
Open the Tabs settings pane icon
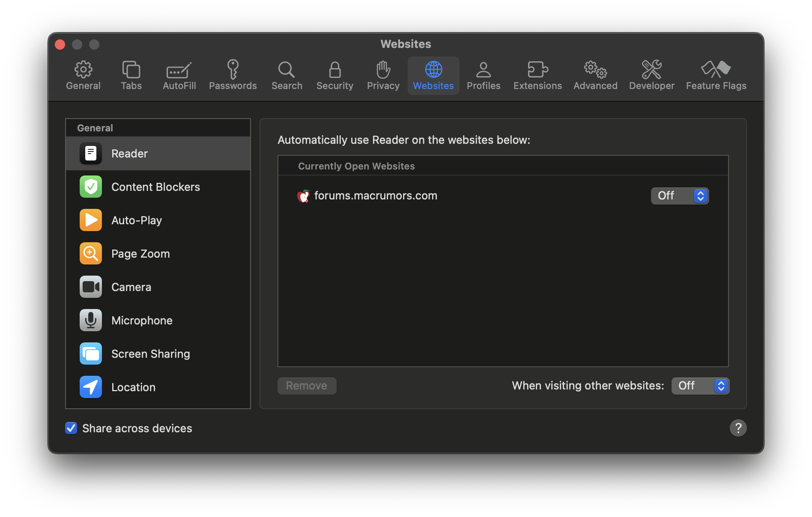click(131, 69)
